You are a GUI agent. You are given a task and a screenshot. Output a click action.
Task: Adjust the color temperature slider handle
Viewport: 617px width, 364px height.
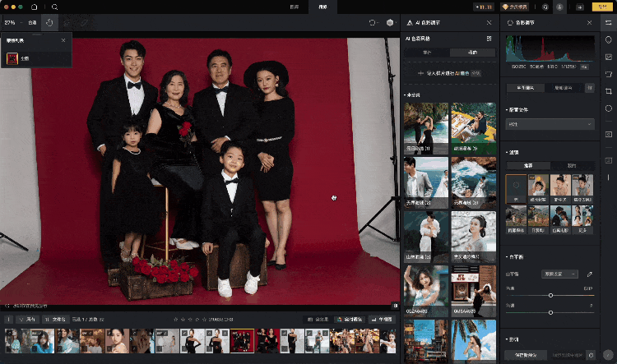click(550, 295)
